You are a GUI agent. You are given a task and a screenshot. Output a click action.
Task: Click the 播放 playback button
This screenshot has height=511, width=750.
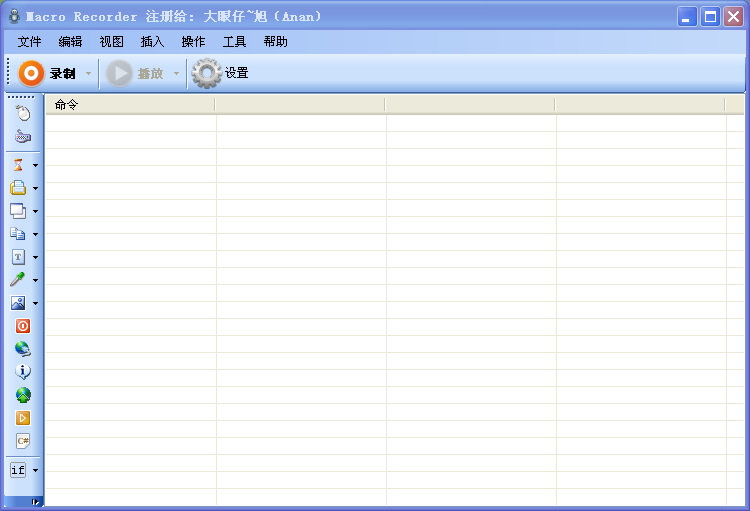[135, 73]
